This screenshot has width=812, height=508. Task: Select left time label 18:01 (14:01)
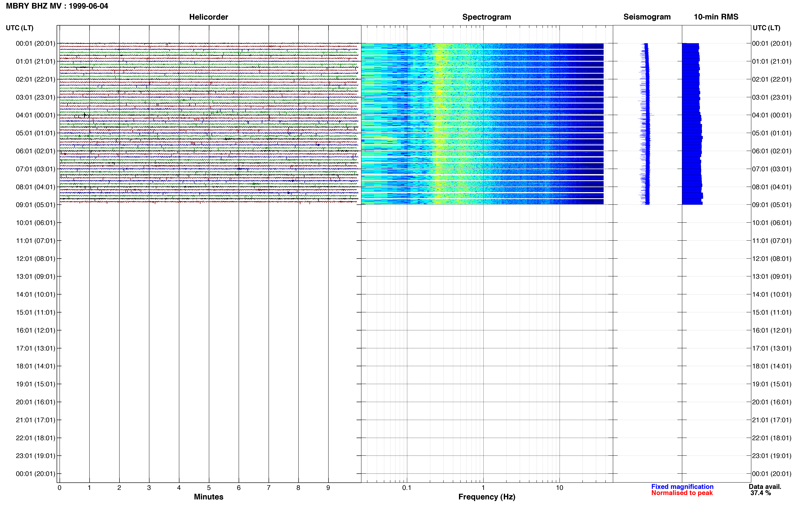[x=36, y=366]
